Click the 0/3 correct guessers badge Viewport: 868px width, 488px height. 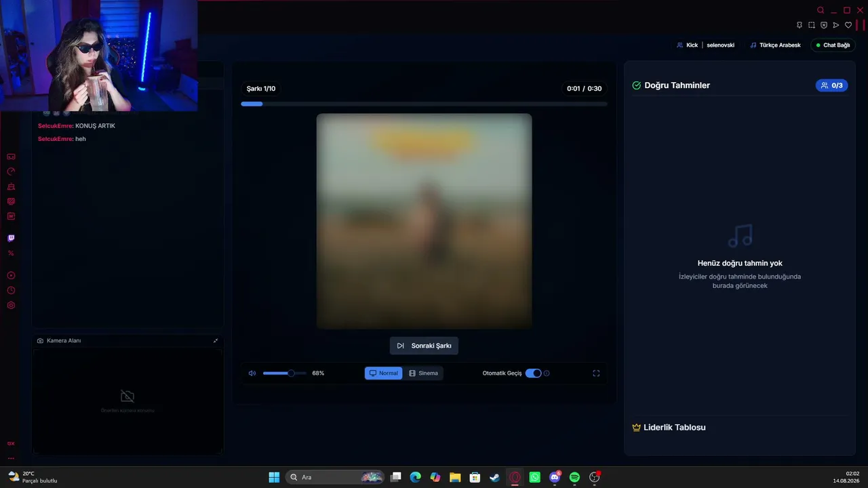pyautogui.click(x=831, y=85)
